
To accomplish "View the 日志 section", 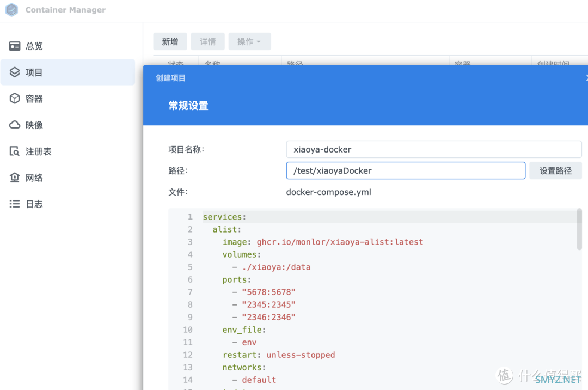I will 68,204.
